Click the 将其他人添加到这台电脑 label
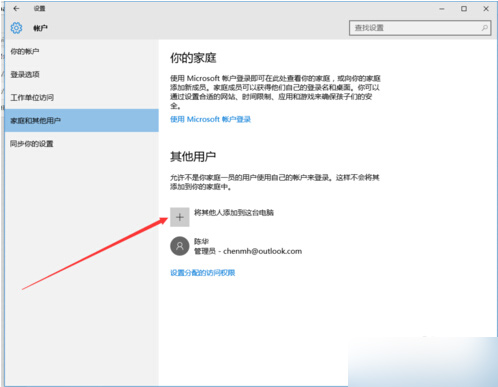 pos(234,212)
